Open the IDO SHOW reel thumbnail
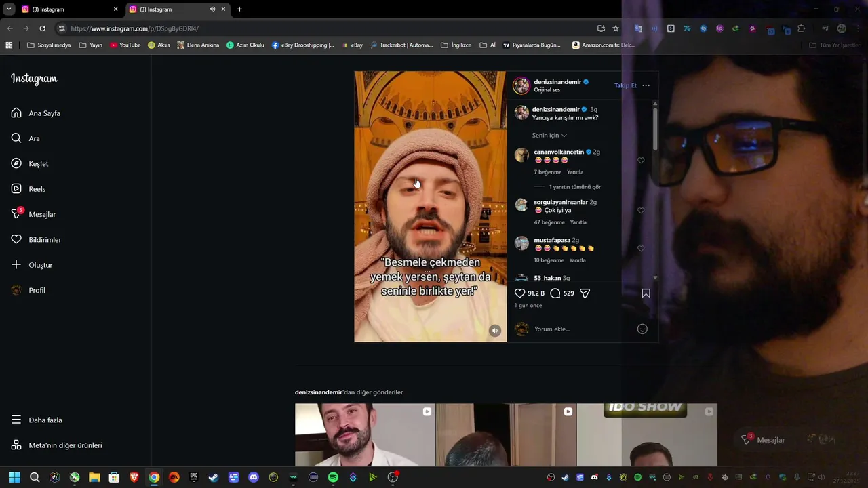 coord(647,434)
